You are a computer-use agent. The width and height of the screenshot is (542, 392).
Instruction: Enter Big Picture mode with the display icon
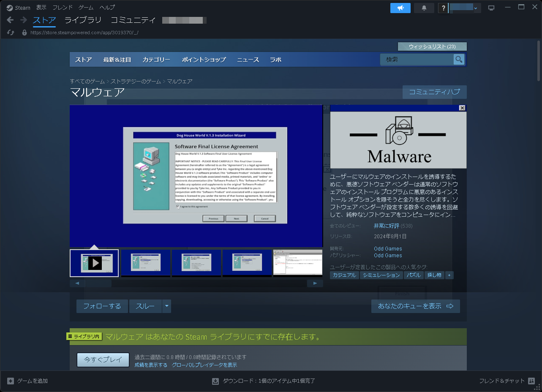pyautogui.click(x=492, y=7)
